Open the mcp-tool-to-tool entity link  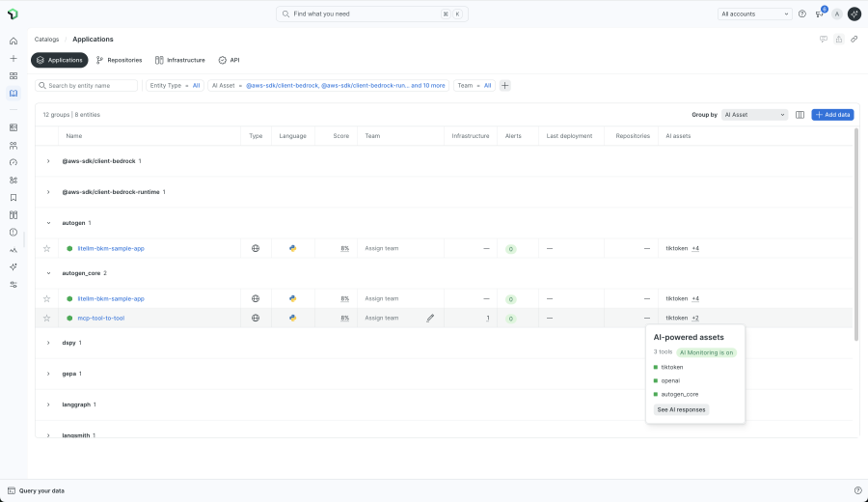[x=100, y=318]
